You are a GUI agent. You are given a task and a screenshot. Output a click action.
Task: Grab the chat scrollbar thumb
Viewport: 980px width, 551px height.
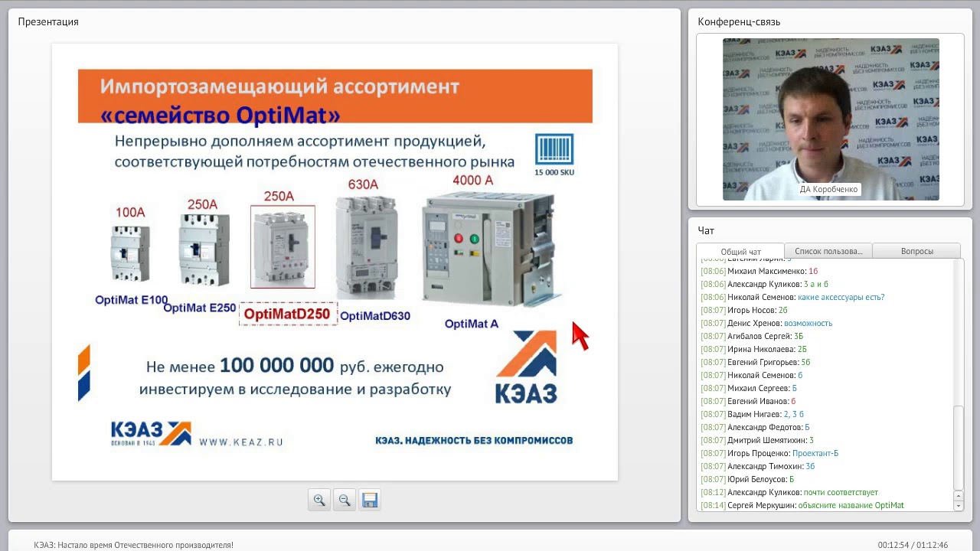point(958,448)
